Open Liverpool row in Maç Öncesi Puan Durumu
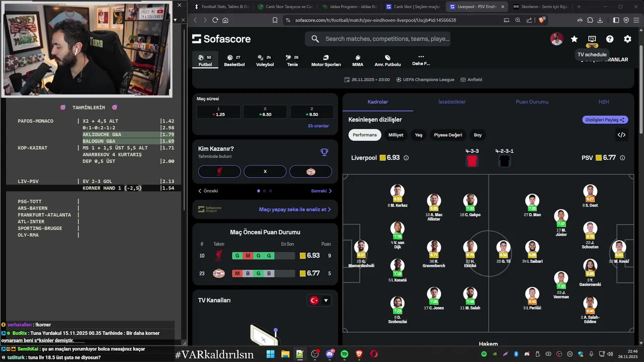 click(265, 255)
